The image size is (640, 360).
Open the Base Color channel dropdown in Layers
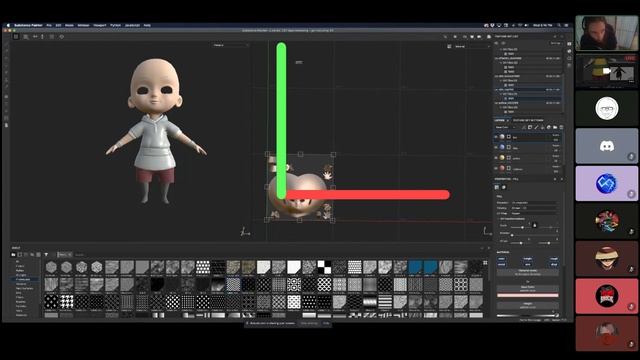(x=505, y=127)
